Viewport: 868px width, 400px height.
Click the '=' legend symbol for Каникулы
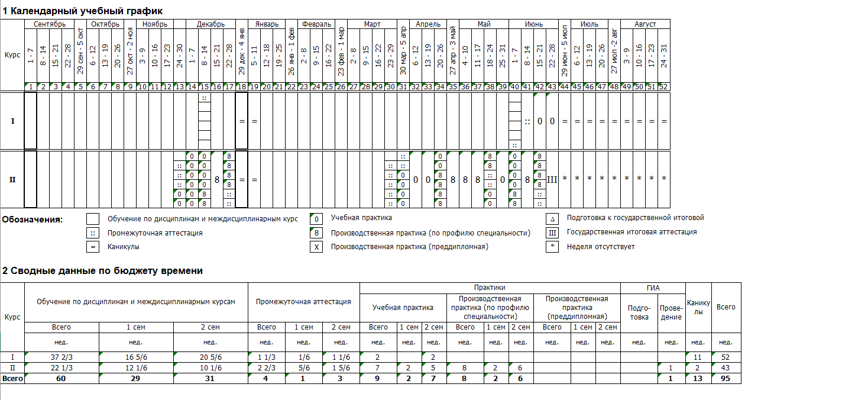pyautogui.click(x=93, y=247)
